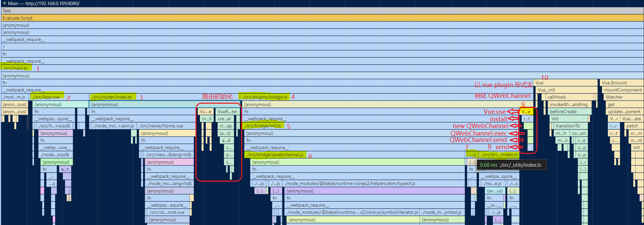Click the ./src/bridge/qwebchannel.js block
644x225 pixels.
tap(275, 155)
